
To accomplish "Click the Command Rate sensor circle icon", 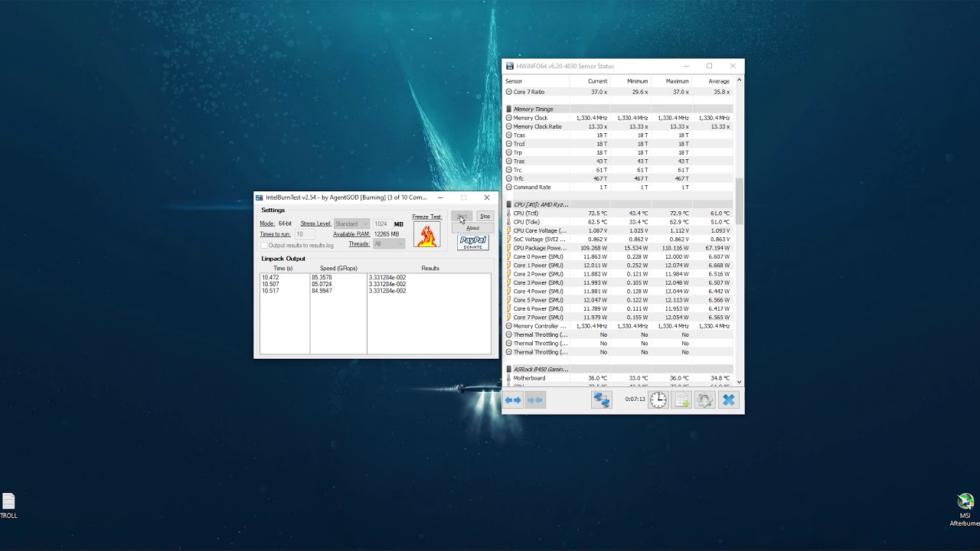I will pos(509,187).
